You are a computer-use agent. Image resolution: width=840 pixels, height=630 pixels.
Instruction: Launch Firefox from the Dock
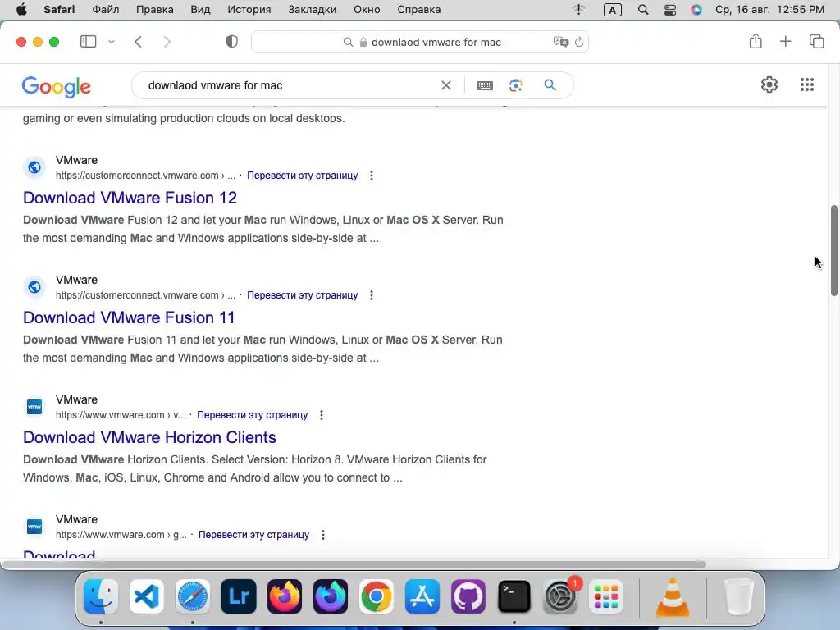pyautogui.click(x=285, y=596)
